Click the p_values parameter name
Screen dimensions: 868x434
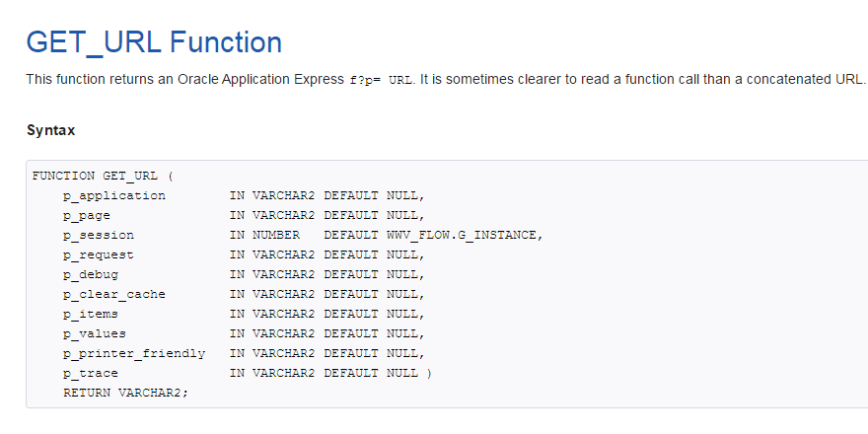[x=95, y=333]
